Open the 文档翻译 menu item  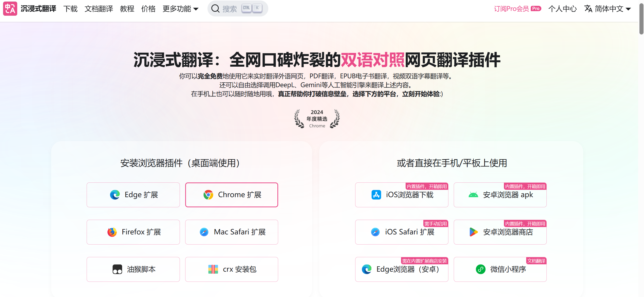pos(99,9)
